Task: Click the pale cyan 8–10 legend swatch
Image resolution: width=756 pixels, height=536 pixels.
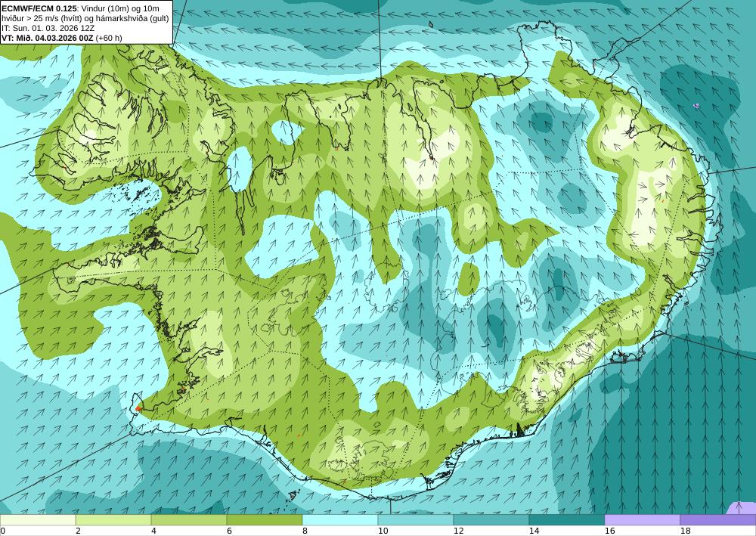Action: click(x=340, y=520)
